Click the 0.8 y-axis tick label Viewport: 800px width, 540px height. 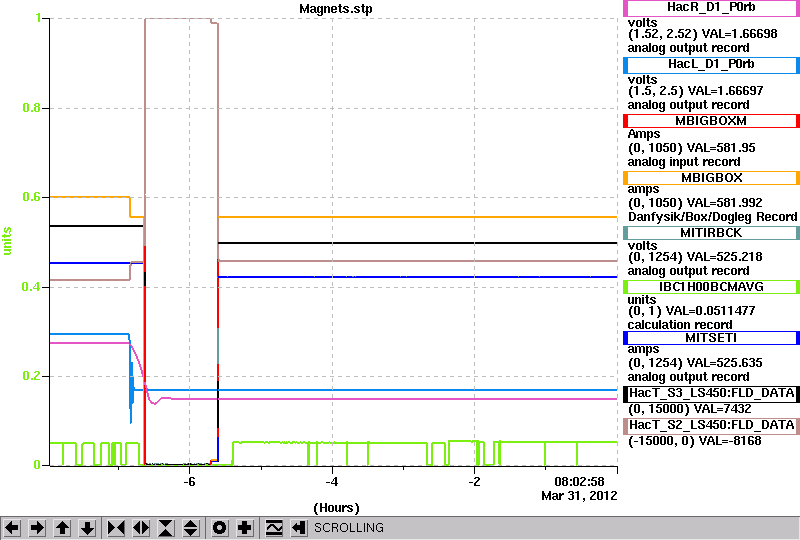pos(32,108)
